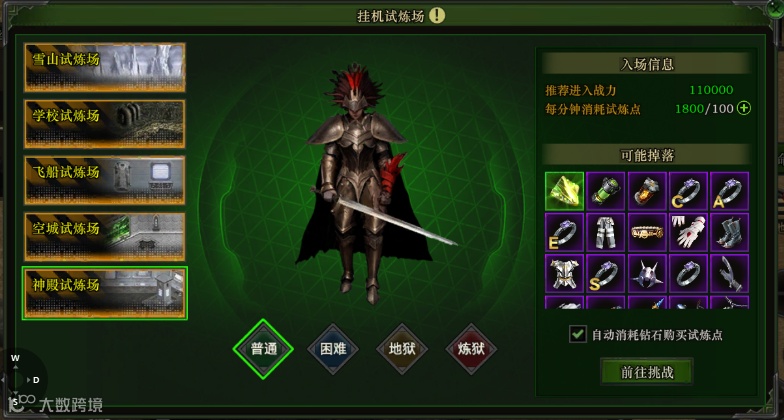
Task: Click the white armored pants icon
Action: point(606,232)
